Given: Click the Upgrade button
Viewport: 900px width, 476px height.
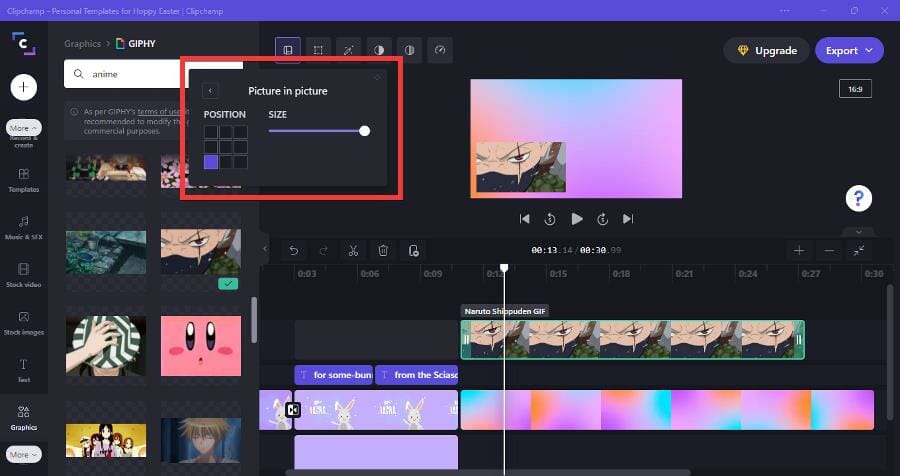Looking at the screenshot, I should pos(767,51).
